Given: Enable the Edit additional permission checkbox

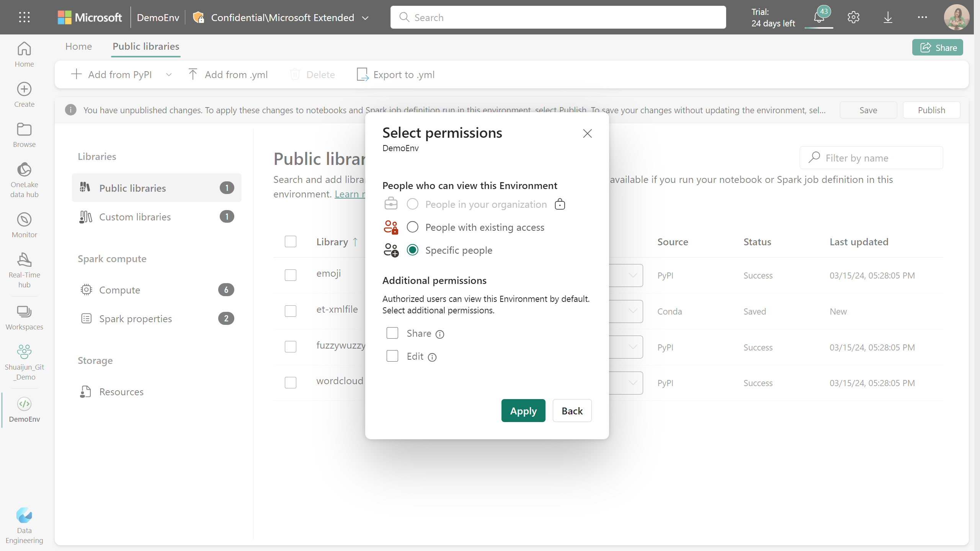Looking at the screenshot, I should click(x=392, y=356).
